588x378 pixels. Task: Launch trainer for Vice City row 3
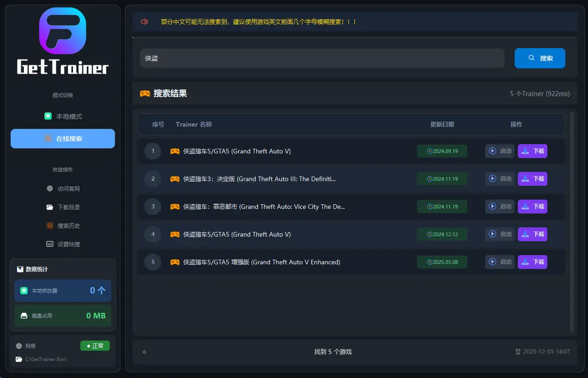click(499, 207)
